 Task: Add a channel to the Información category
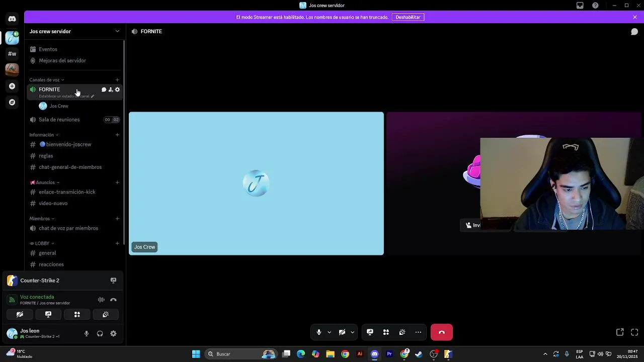[117, 135]
